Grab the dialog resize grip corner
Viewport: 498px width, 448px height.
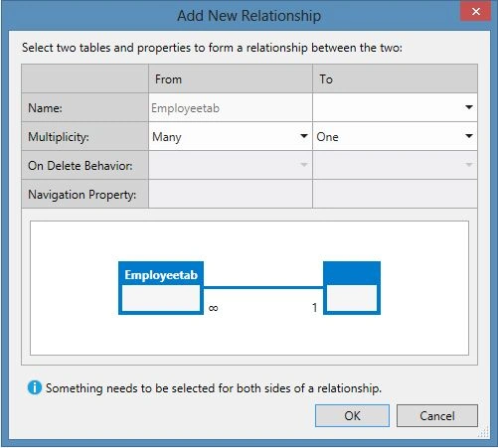484,432
